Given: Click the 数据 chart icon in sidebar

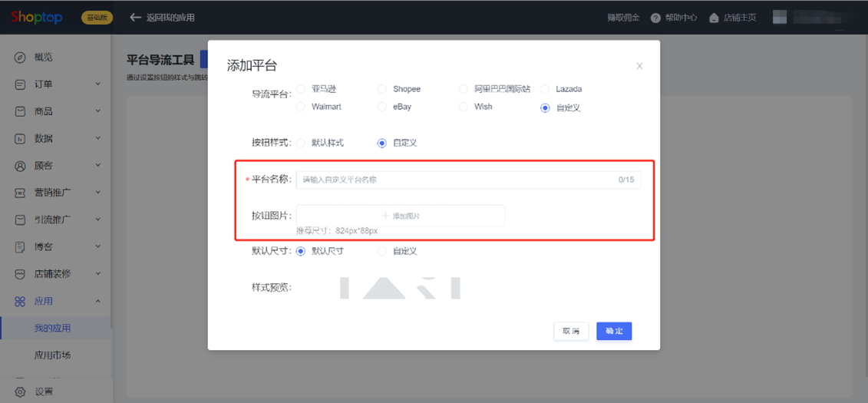Looking at the screenshot, I should coord(20,138).
